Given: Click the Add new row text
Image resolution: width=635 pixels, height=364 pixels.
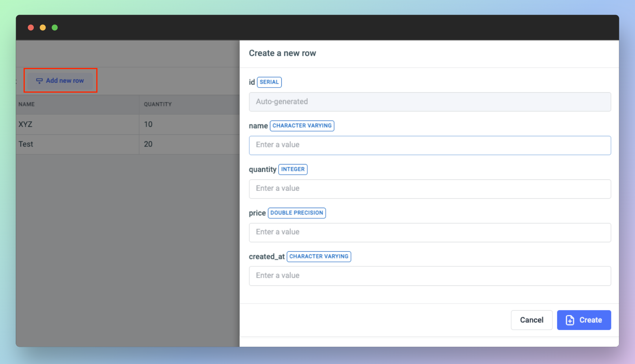Looking at the screenshot, I should click(x=65, y=80).
